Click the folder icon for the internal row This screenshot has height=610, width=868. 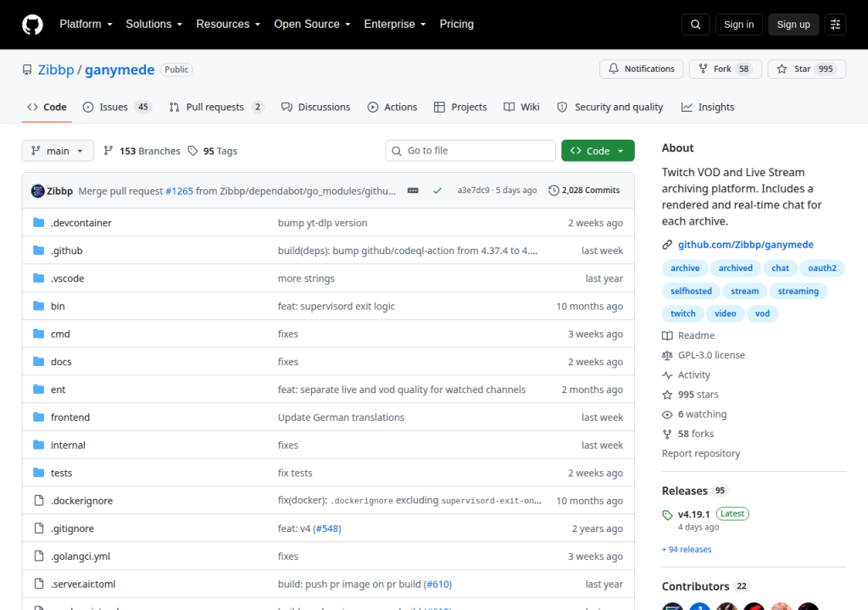pos(38,445)
